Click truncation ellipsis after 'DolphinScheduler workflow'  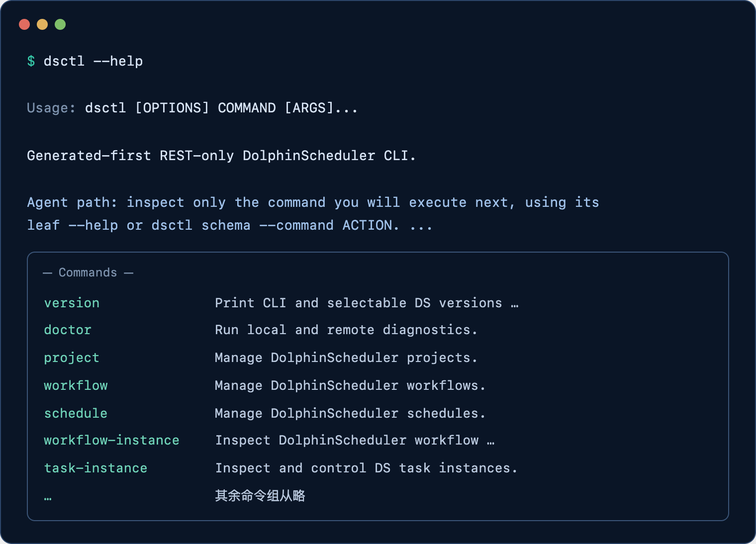[x=491, y=442]
